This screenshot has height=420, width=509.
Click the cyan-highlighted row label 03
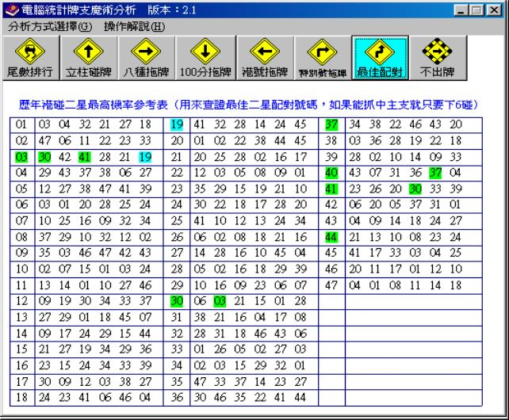(21, 157)
